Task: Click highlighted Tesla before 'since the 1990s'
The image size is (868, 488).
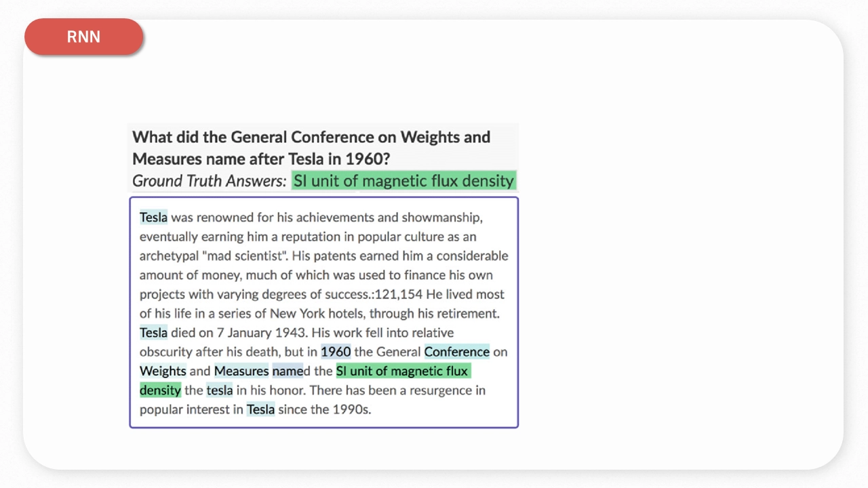Action: [260, 409]
